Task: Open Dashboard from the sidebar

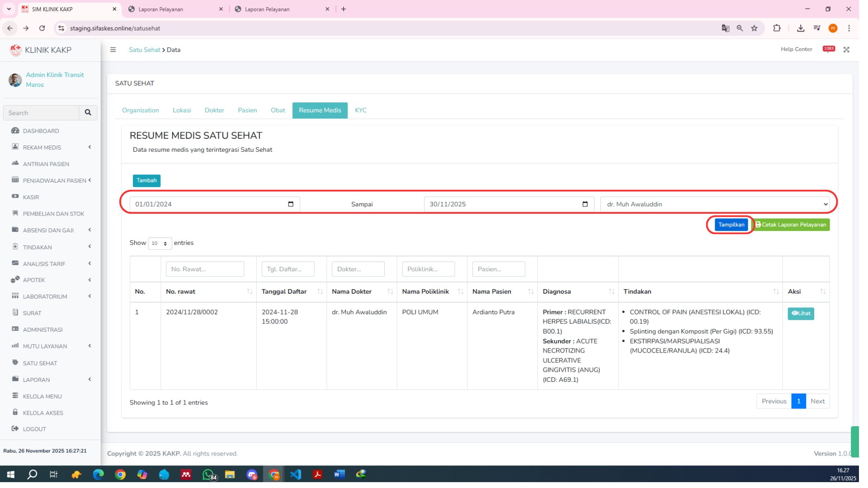Action: [41, 131]
